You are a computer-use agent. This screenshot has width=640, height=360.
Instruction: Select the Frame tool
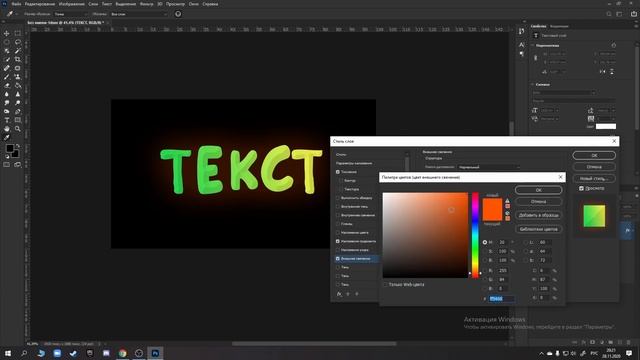click(x=18, y=68)
